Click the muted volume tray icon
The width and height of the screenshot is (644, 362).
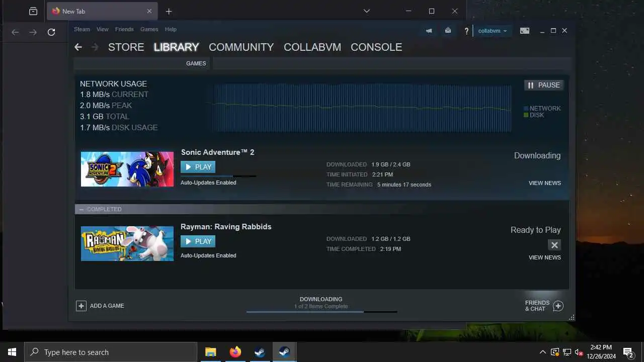[x=579, y=352]
